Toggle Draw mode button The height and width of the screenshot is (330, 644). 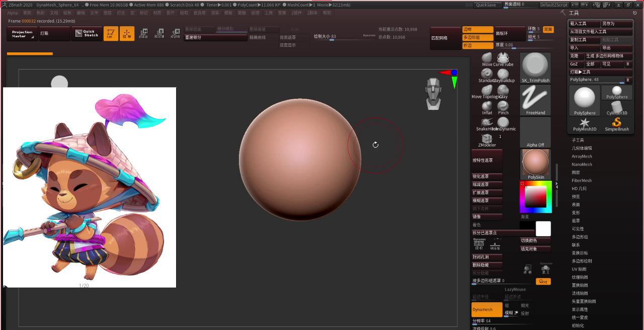click(127, 34)
